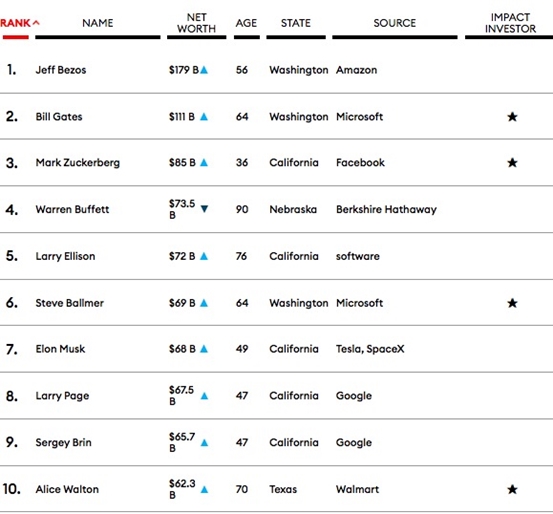553x514 pixels.
Task: Click the star icon in Steve Ballmer's row
Action: (x=512, y=303)
